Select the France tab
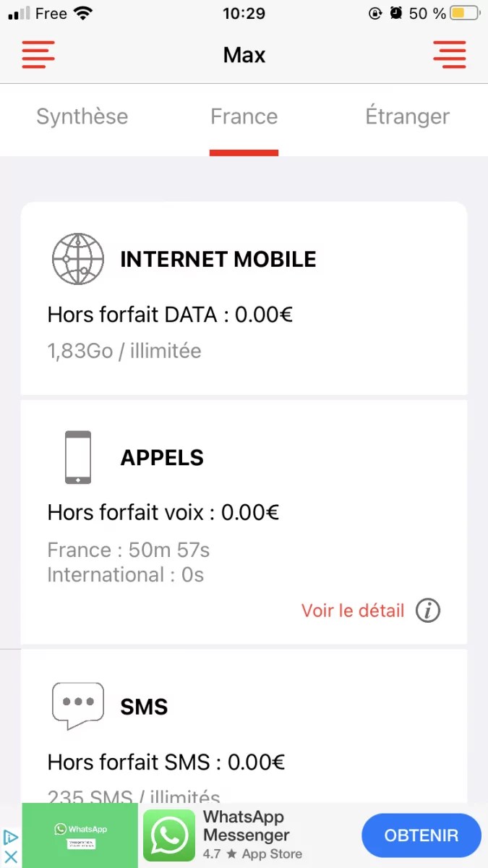 tap(244, 116)
